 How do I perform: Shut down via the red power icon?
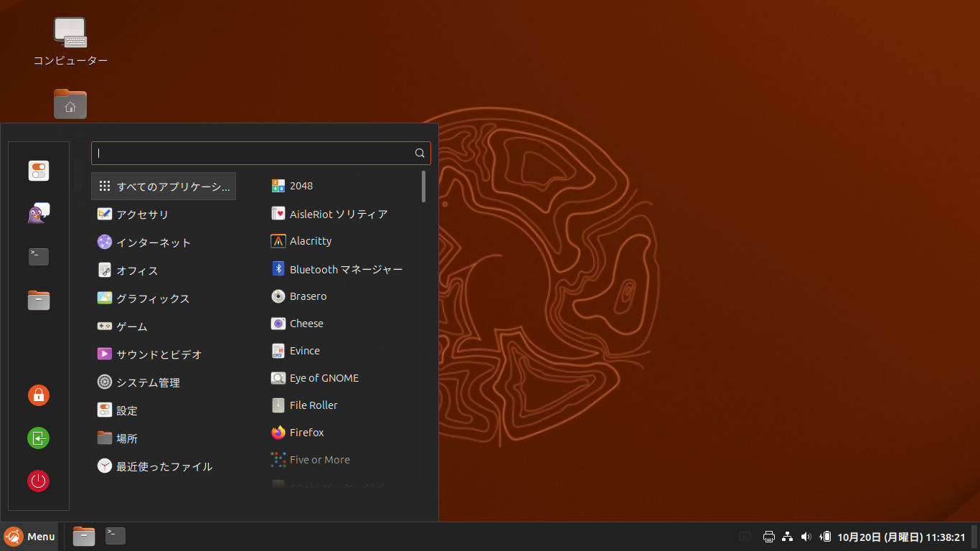(38, 481)
